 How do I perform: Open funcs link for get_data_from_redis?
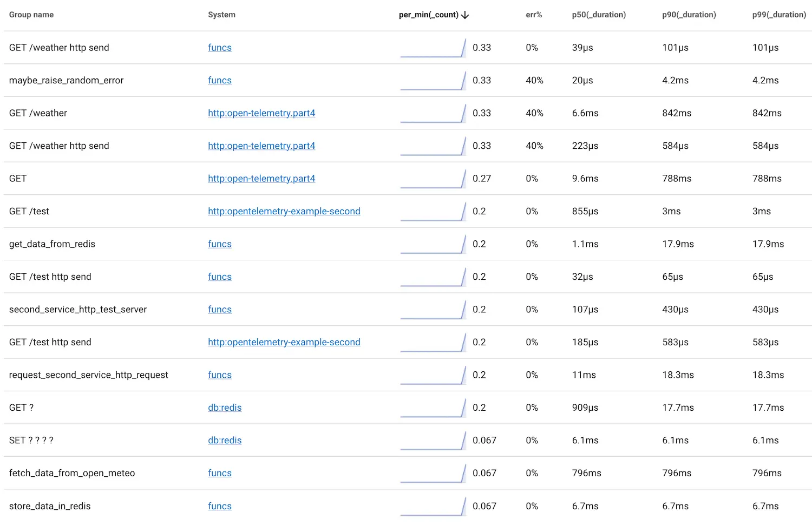[x=219, y=244]
